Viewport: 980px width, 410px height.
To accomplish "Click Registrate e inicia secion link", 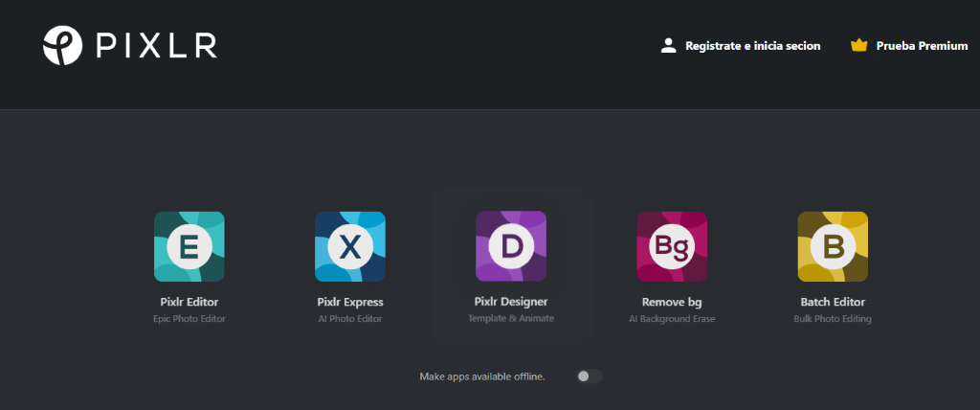I will coord(752,46).
